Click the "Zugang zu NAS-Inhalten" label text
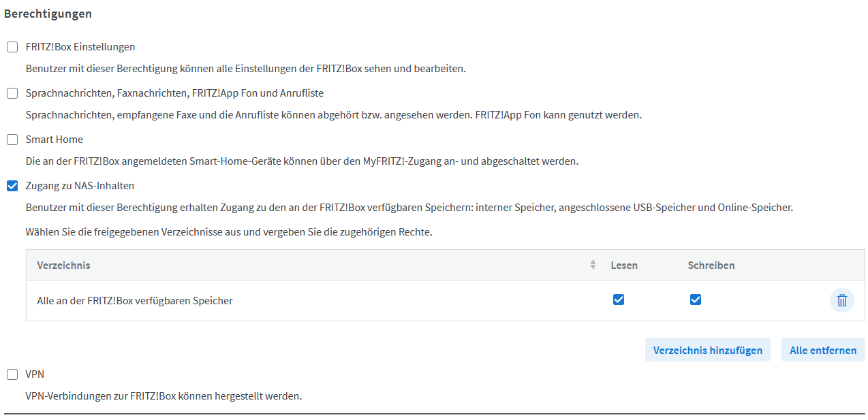 tap(80, 186)
